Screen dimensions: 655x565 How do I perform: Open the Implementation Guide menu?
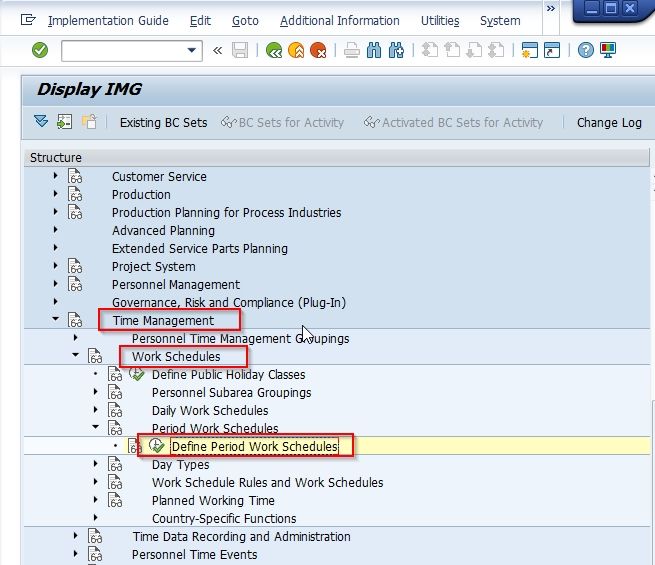(x=108, y=20)
